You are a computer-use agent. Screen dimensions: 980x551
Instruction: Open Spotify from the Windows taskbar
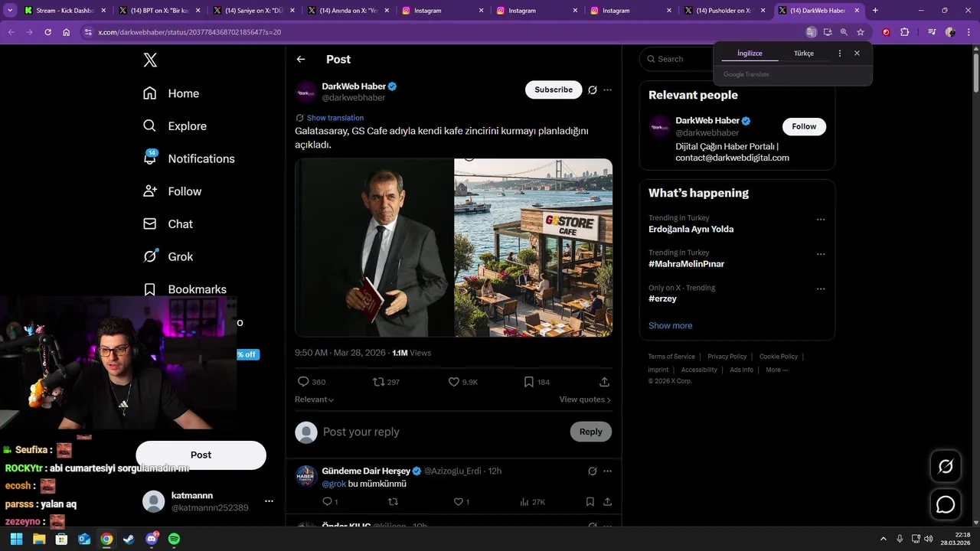(174, 539)
